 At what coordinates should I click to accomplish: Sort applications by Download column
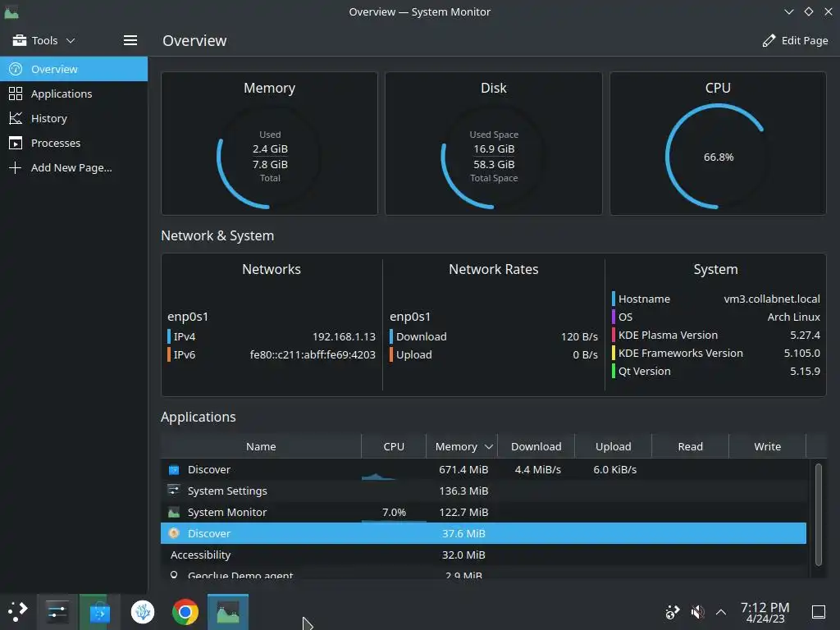[536, 446]
